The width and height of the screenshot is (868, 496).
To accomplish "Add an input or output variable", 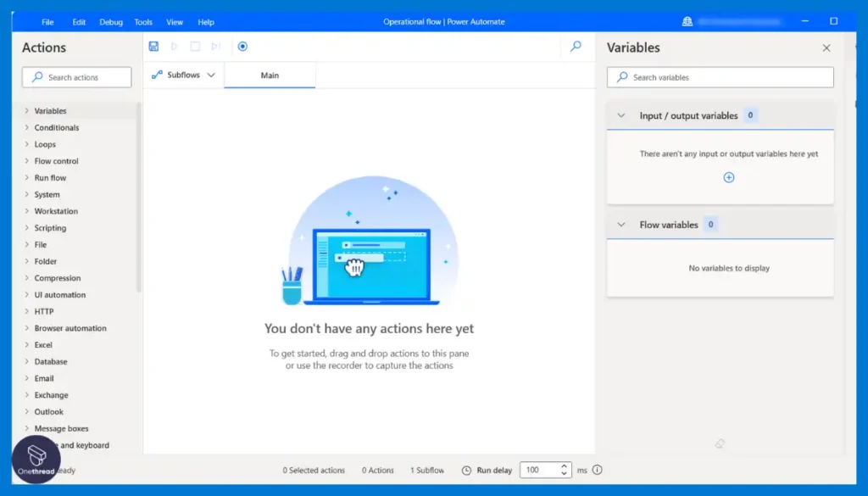I will tap(728, 178).
